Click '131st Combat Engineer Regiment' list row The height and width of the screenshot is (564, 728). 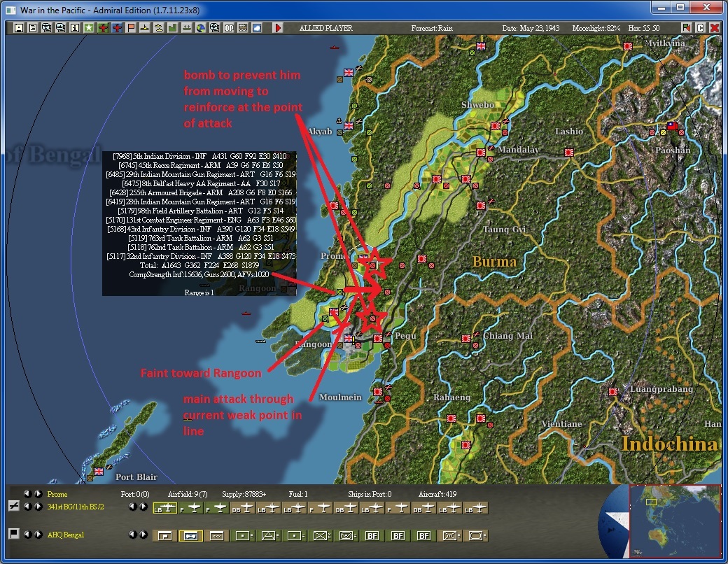click(x=201, y=220)
